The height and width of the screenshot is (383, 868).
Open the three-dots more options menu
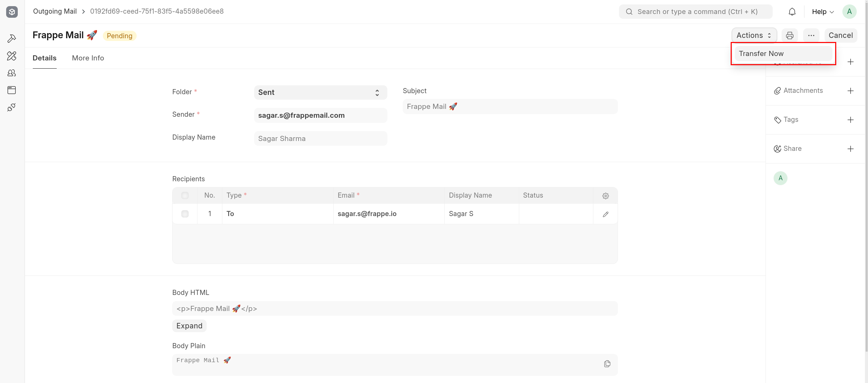(x=811, y=36)
